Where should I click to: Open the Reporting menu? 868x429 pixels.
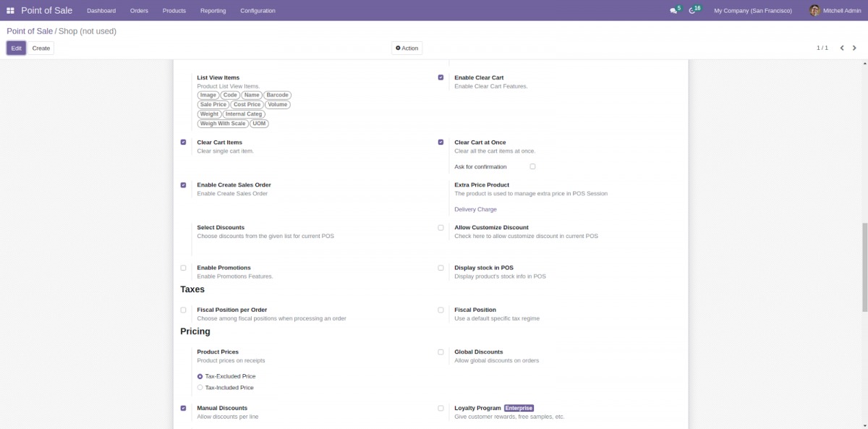(213, 11)
